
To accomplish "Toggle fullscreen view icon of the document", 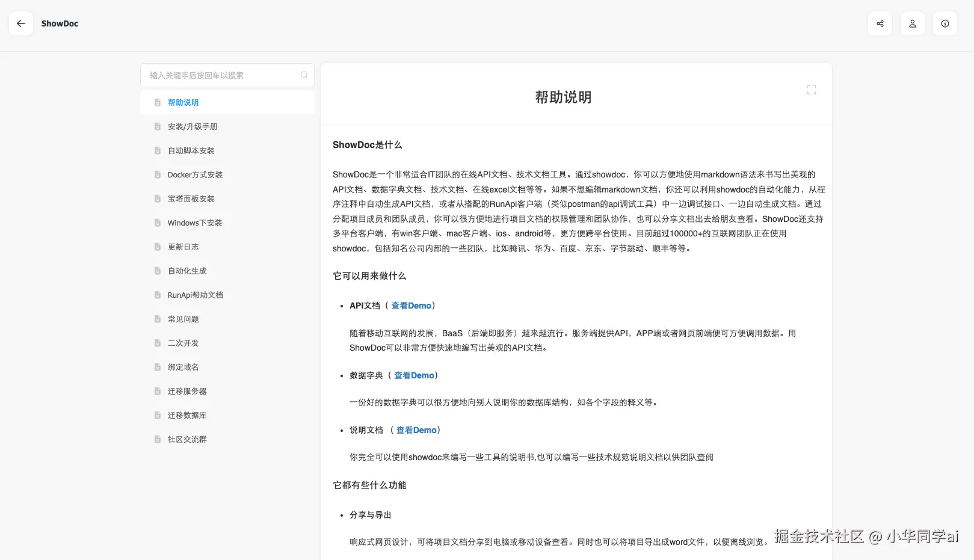I will [812, 90].
